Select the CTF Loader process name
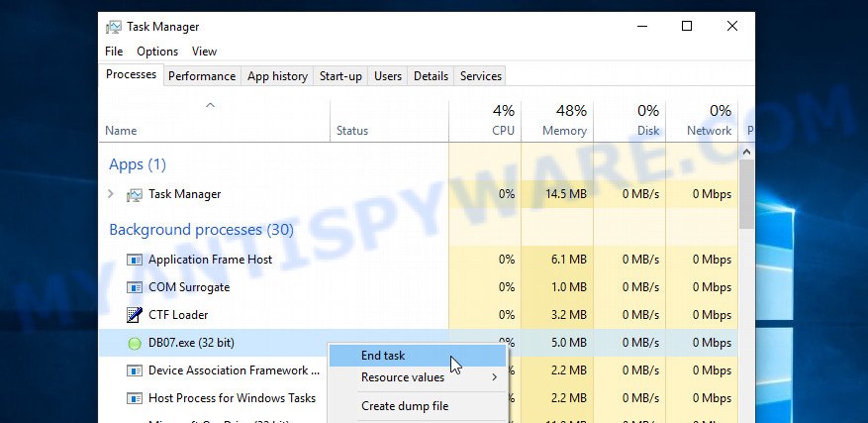 [178, 315]
